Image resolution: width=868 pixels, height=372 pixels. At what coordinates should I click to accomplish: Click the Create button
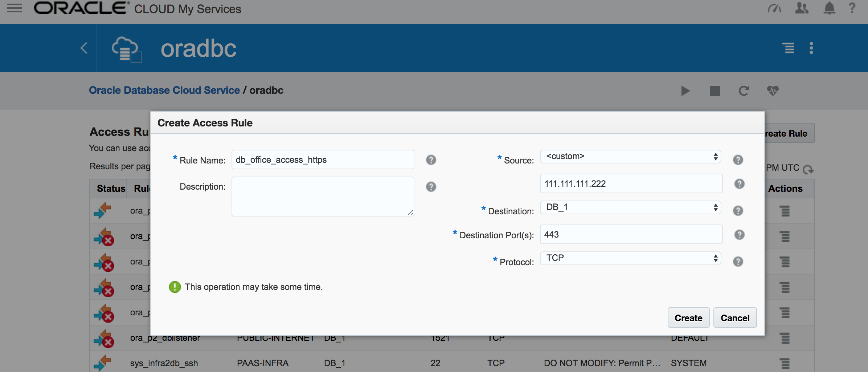(688, 318)
